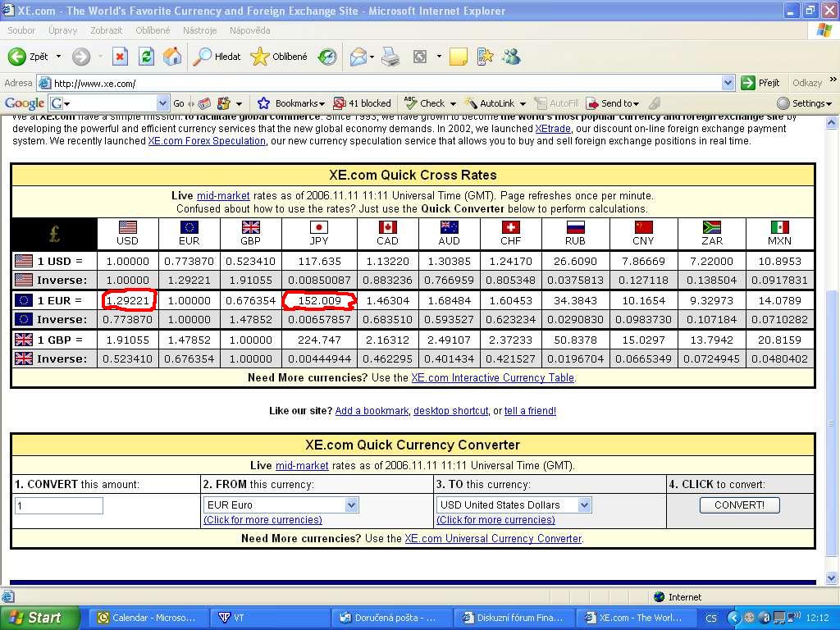
Task: Toggle Google toolbar spell Check
Action: (425, 103)
